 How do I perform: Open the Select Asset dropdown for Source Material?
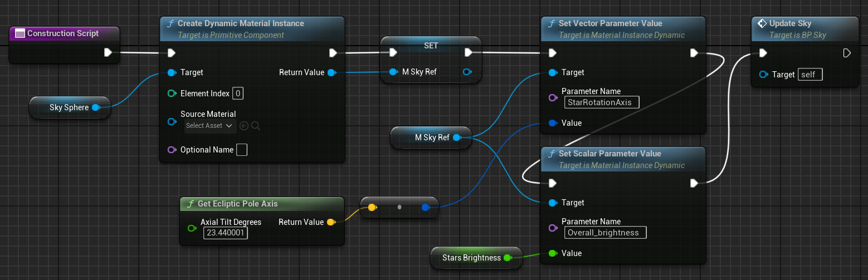click(x=210, y=126)
